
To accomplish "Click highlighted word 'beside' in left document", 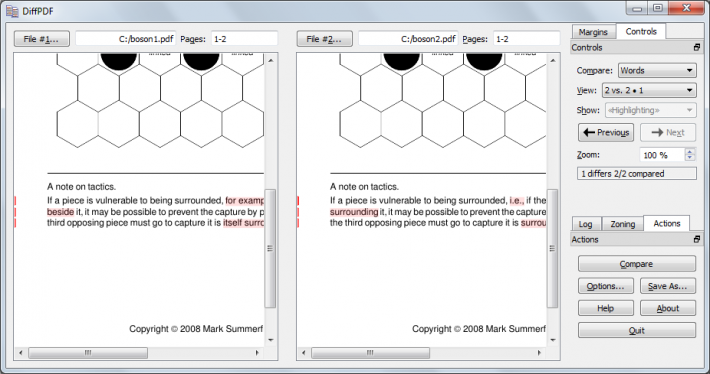I will coord(60,212).
